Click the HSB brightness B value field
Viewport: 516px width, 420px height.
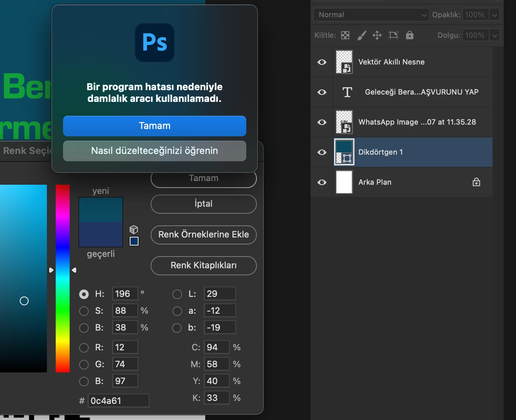pyautogui.click(x=125, y=328)
